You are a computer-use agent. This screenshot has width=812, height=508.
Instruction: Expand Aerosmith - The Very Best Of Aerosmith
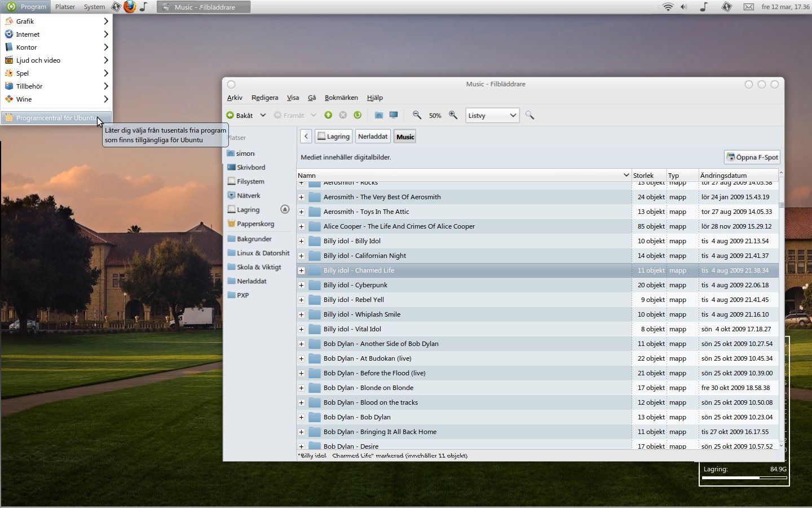point(301,197)
